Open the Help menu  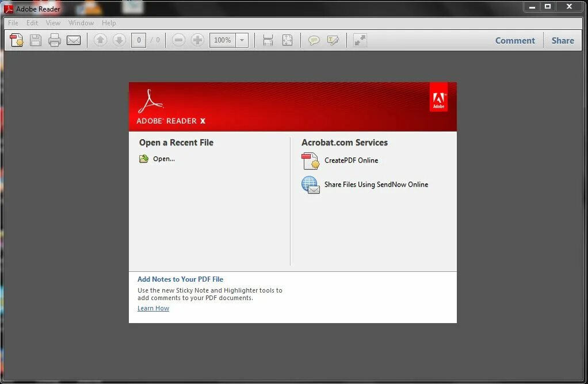pos(109,23)
